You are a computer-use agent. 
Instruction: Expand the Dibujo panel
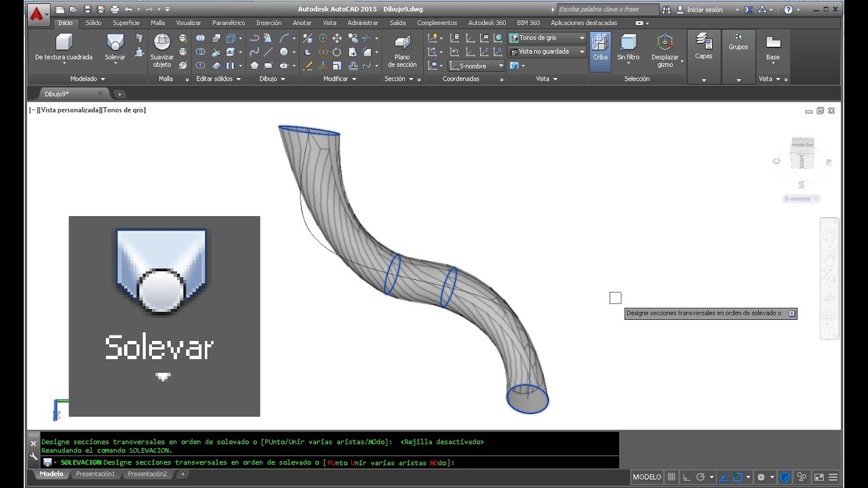(273, 79)
